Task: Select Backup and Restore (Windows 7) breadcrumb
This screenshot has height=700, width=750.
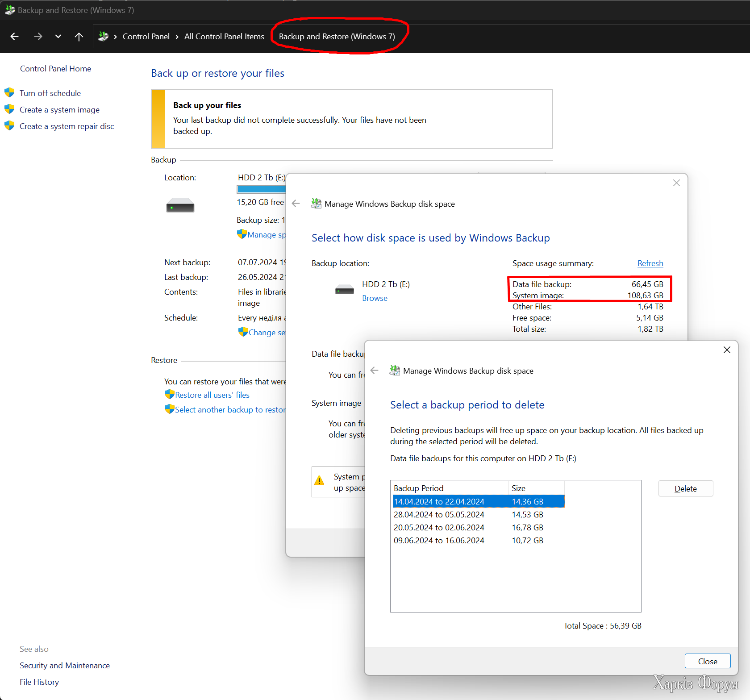Action: pyautogui.click(x=337, y=37)
